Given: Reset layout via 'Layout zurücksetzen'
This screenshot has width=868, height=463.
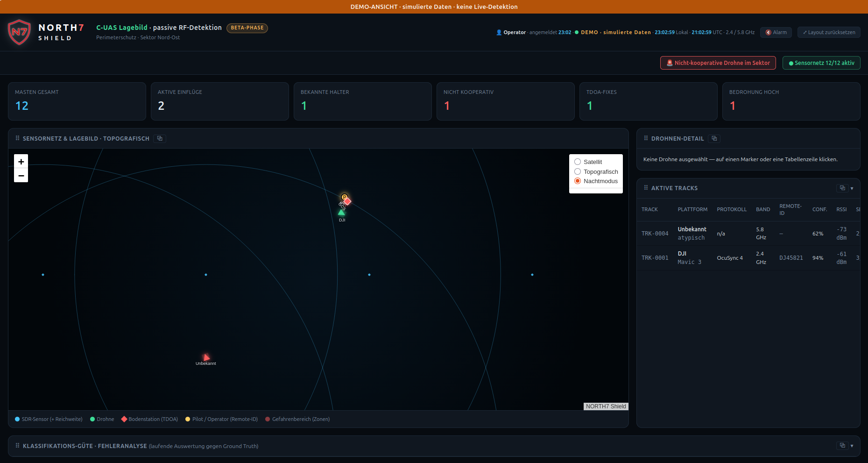Looking at the screenshot, I should [829, 32].
